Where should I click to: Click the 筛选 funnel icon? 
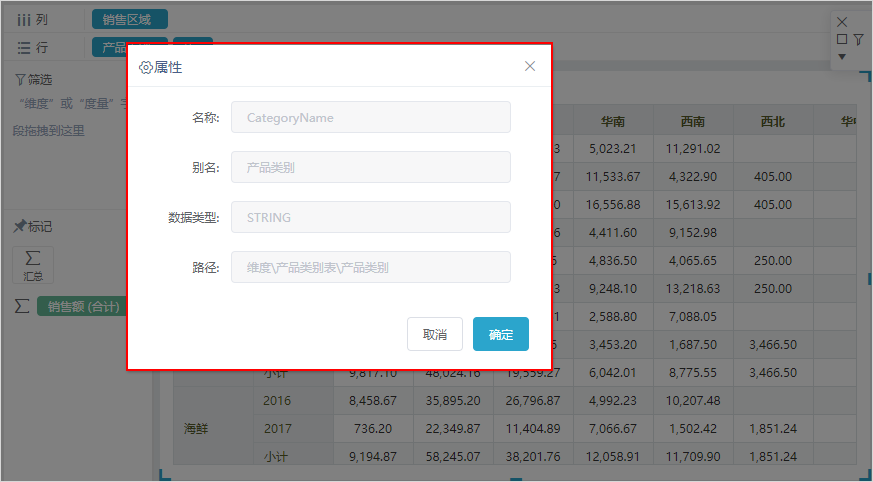(x=20, y=80)
